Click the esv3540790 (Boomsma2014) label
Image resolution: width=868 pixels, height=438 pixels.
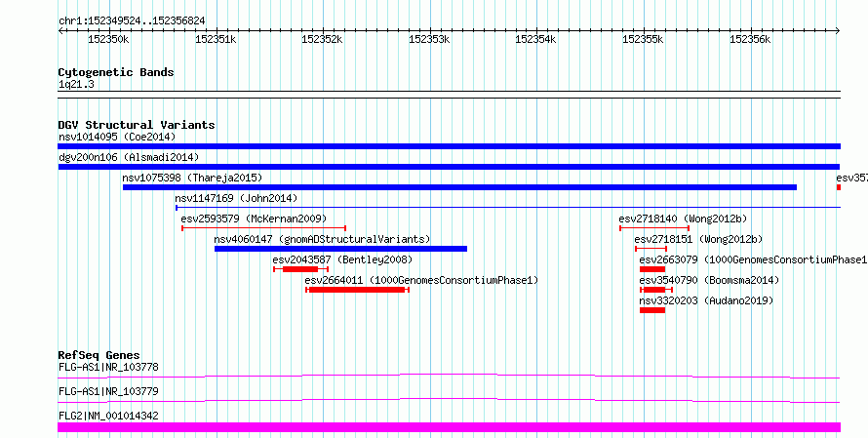coord(709,280)
